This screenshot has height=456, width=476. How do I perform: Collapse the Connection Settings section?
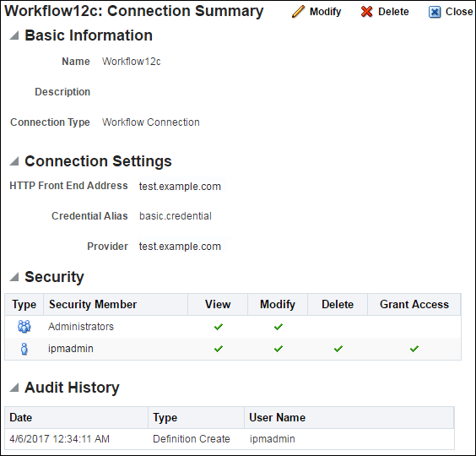pos(14,161)
